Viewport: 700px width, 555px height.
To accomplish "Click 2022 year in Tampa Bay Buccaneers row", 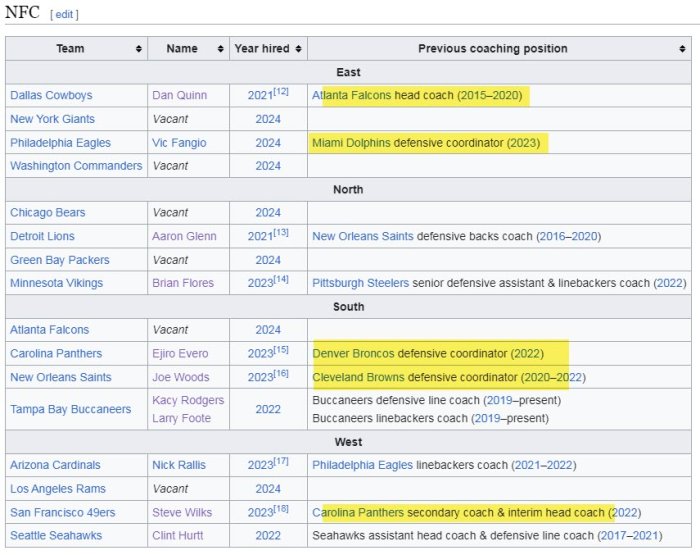I will (x=268, y=409).
